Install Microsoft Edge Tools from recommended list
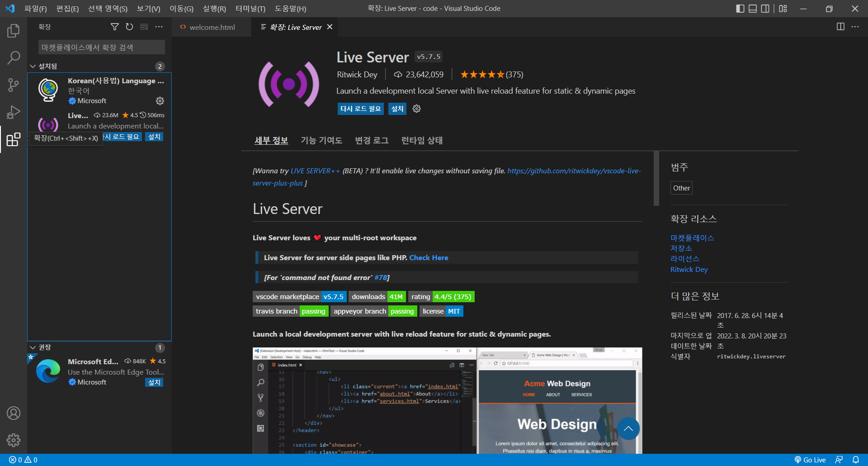868x466 pixels. (154, 382)
